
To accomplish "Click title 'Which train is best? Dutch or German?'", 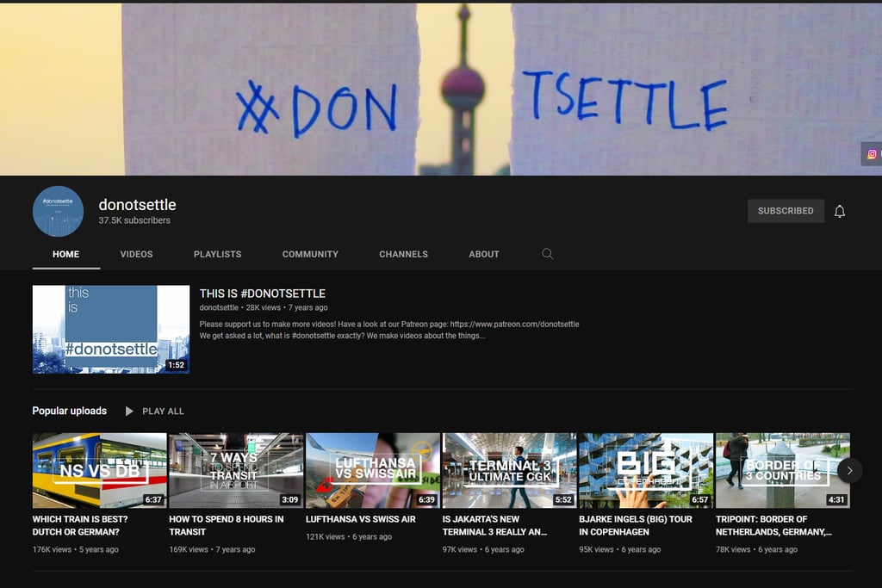I will point(80,526).
